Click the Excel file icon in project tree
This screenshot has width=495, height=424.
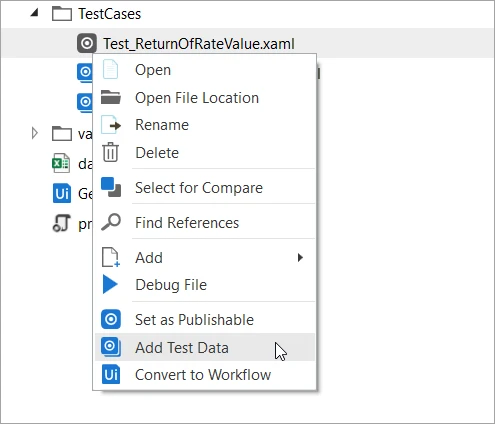pyautogui.click(x=61, y=163)
